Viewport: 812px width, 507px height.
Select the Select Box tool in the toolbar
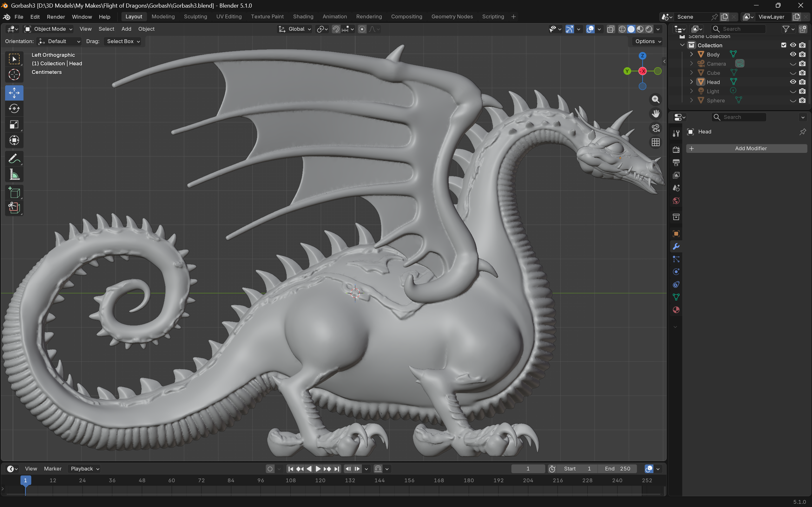pos(14,59)
